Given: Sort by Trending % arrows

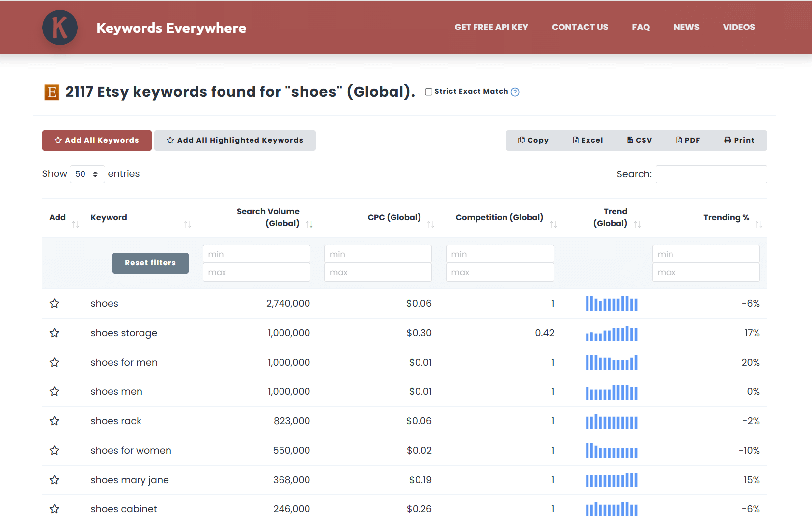Looking at the screenshot, I should pyautogui.click(x=759, y=224).
